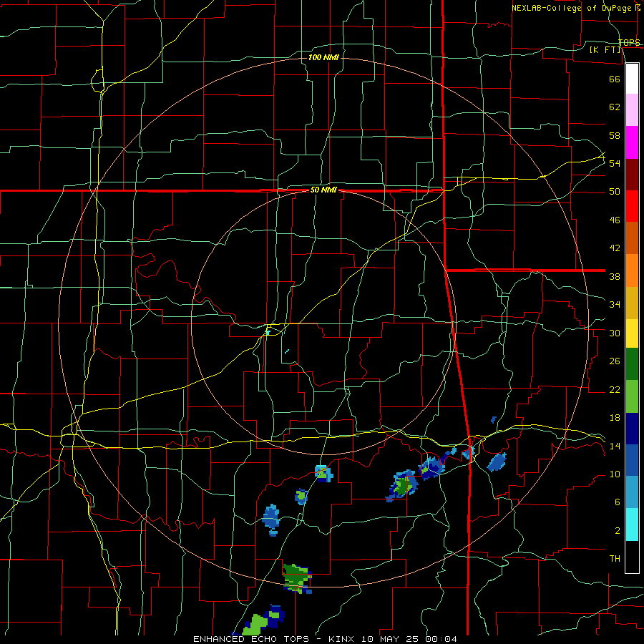Click the 30 value on the legend
Image resolution: width=644 pixels, height=644 pixels.
(x=615, y=333)
